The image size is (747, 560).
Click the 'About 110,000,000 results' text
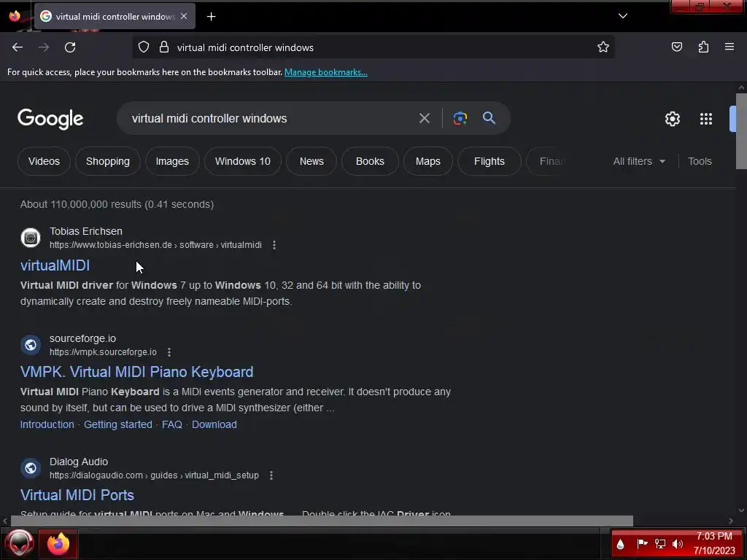click(117, 204)
